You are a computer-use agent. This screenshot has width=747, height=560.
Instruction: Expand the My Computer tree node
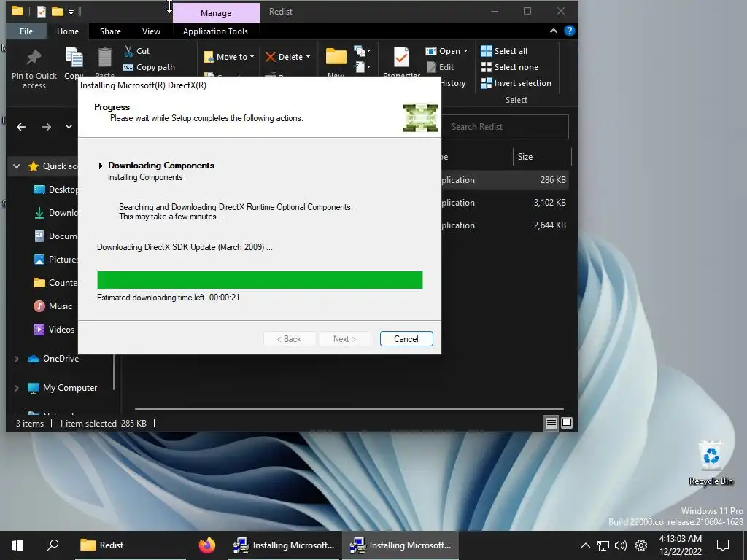(17, 388)
